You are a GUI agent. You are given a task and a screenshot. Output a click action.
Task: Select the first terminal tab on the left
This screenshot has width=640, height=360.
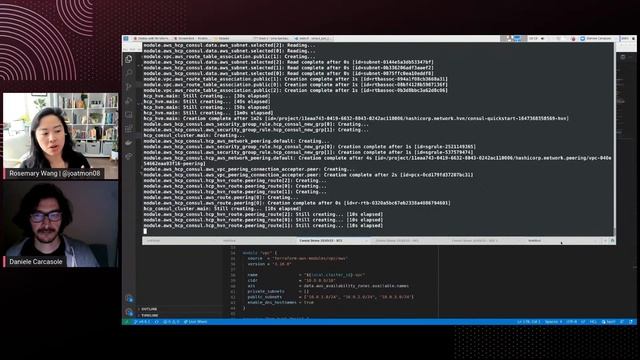tap(179, 241)
